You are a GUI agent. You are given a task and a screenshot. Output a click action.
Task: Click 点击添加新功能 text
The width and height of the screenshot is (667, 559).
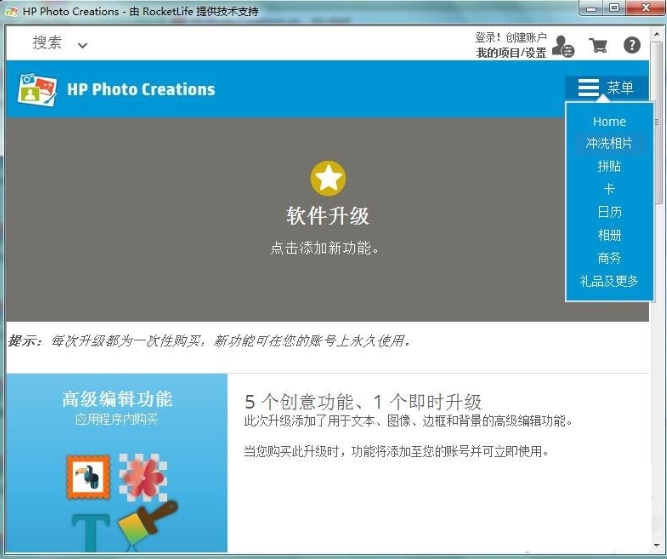point(325,248)
